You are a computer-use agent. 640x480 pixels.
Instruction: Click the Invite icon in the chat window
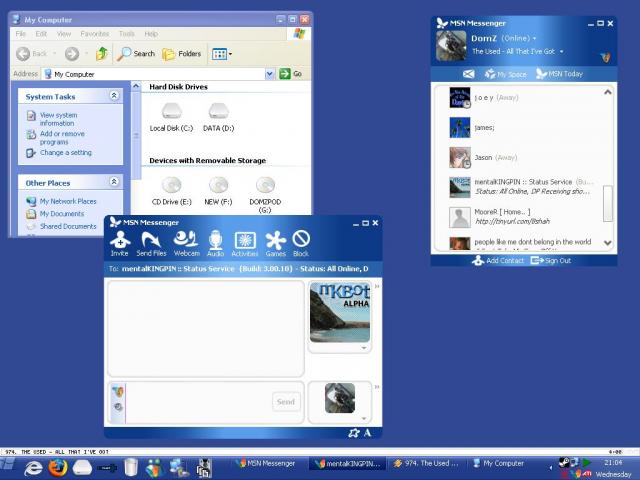coord(120,244)
